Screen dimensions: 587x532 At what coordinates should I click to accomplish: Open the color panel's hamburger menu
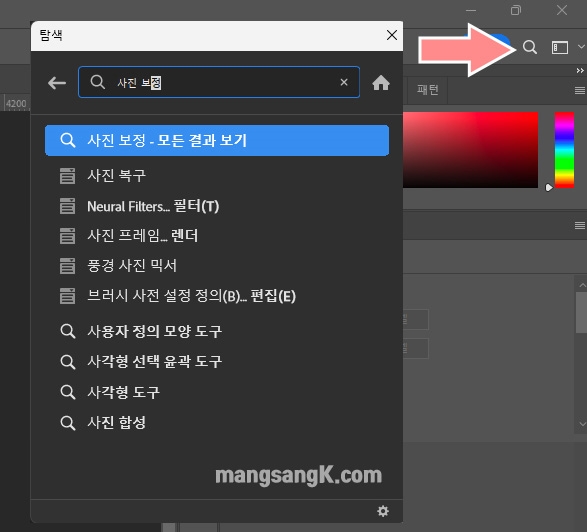(x=580, y=90)
